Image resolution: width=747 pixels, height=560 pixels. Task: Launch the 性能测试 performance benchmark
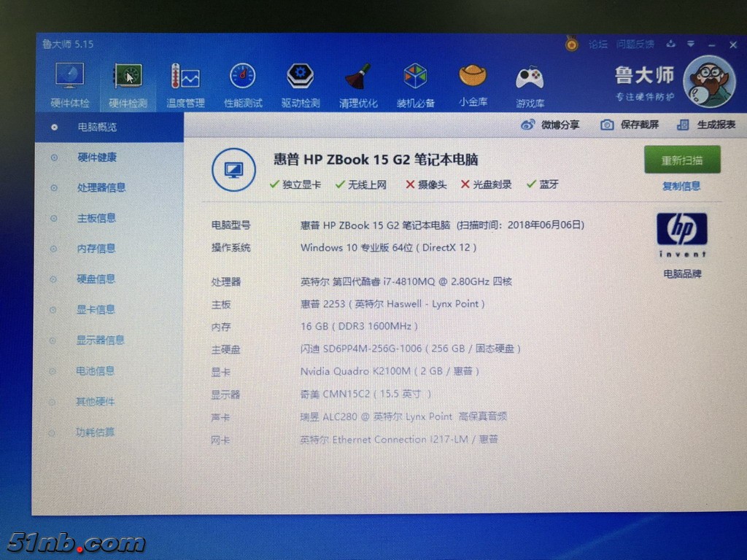[241, 80]
